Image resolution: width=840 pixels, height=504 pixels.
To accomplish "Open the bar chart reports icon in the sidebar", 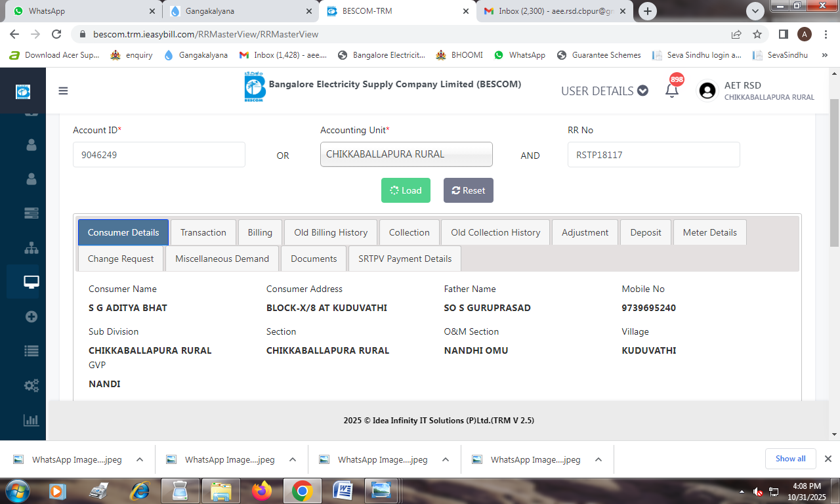I will pyautogui.click(x=31, y=420).
